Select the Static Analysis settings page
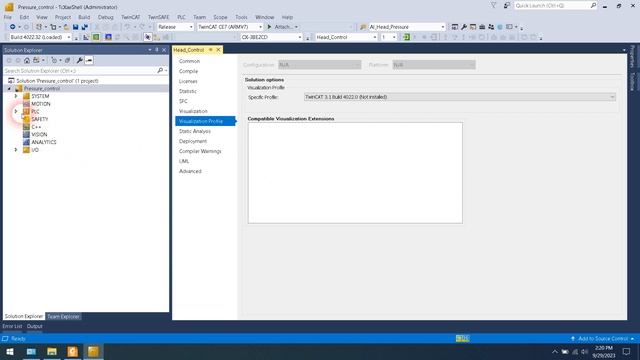The image size is (640, 360). [x=195, y=131]
